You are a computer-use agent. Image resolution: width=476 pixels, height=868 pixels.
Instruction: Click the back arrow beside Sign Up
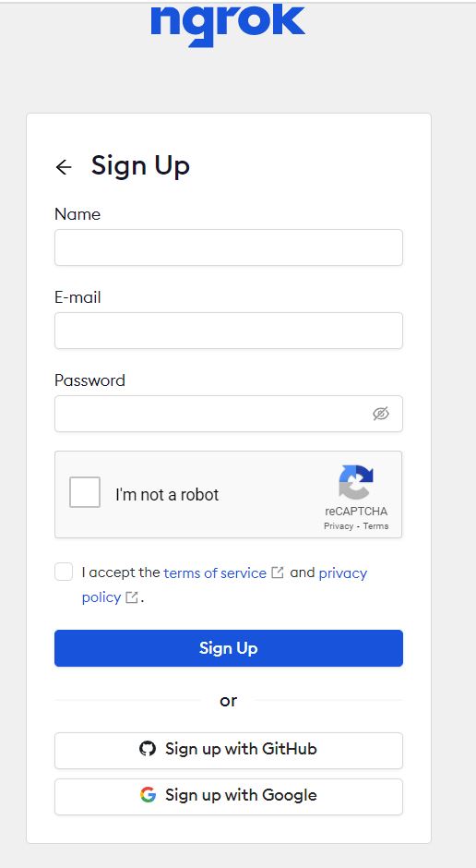[x=64, y=166]
